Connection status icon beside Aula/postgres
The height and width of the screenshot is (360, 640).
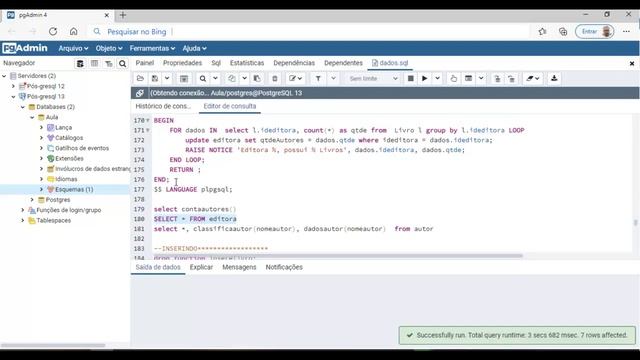point(140,93)
